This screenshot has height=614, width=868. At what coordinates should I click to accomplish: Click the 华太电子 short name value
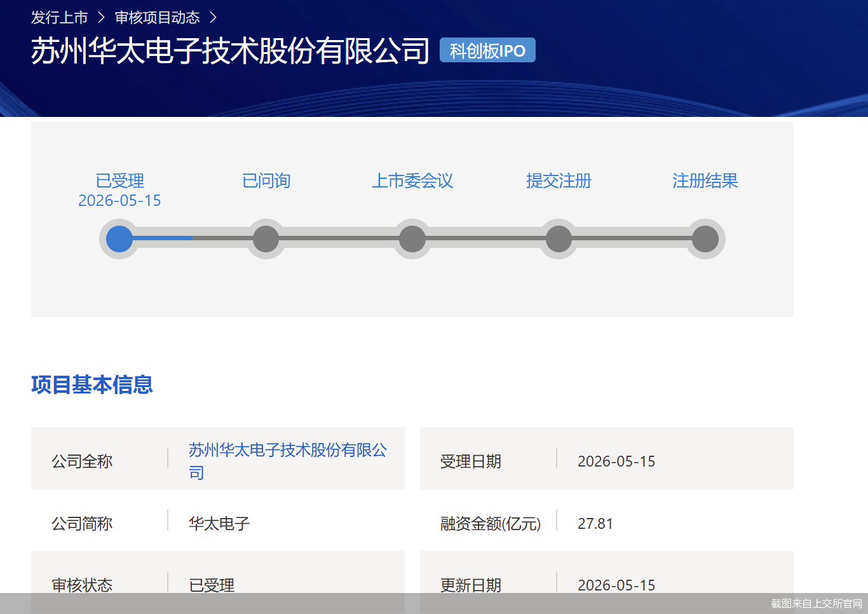(219, 524)
